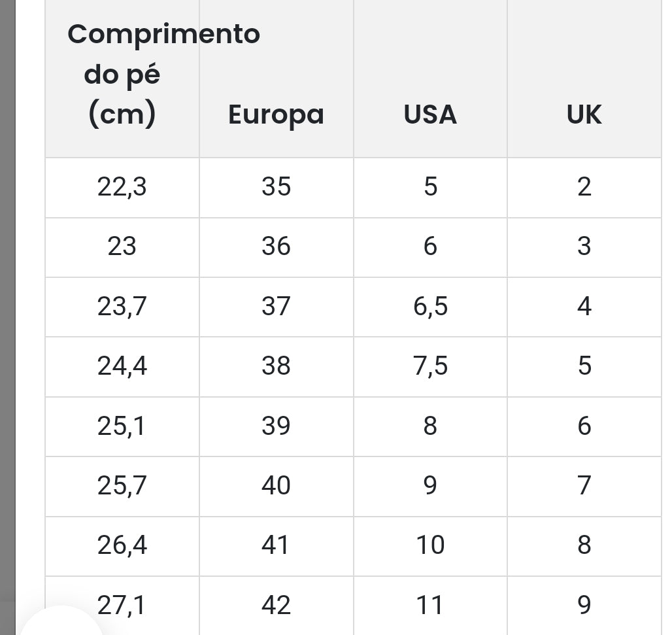The image size is (672, 635).
Task: Click USA size 7,5 cell
Action: [x=430, y=366]
